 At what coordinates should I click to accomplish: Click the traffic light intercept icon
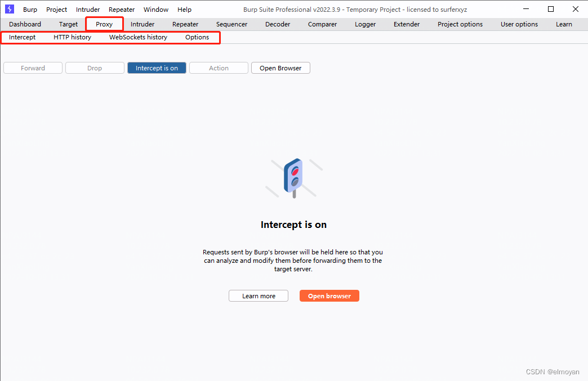tap(293, 178)
